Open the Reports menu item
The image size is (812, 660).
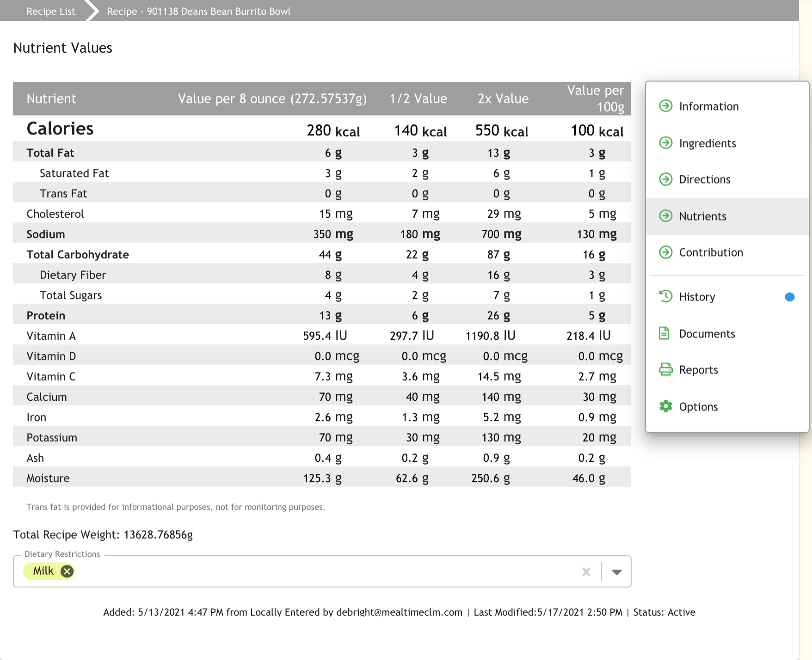pyautogui.click(x=727, y=370)
